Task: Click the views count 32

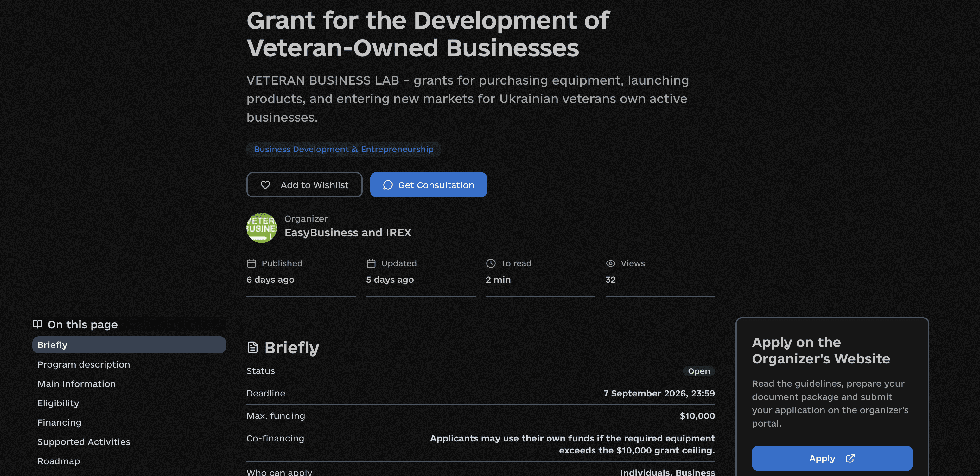Action: pos(610,279)
